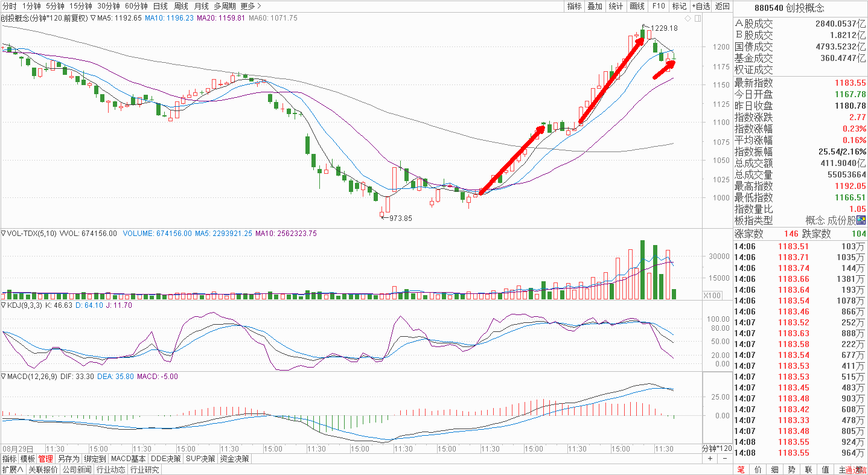Zoom out chart with the - button
This screenshot has width=868, height=475.
coord(724,459)
